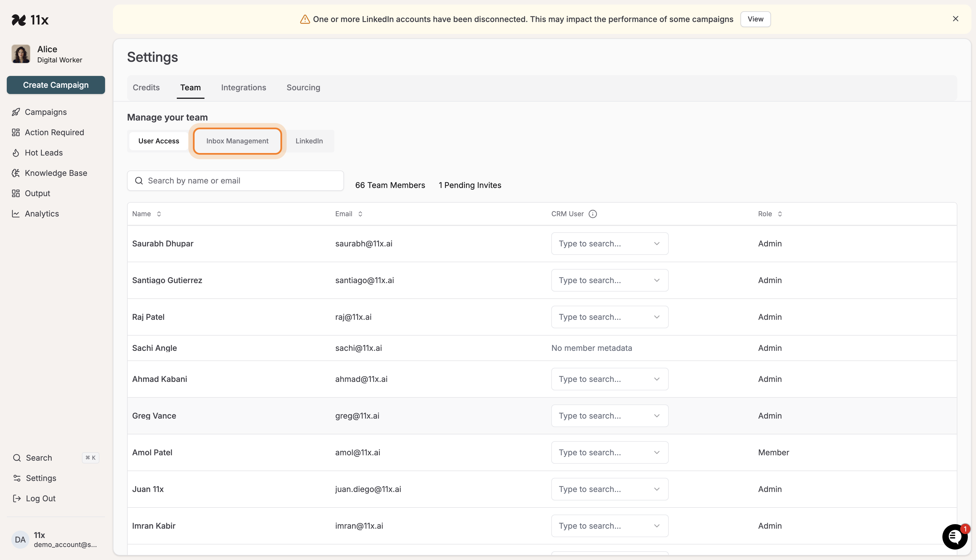976x560 pixels.
Task: Open the Sourcing tab
Action: pos(303,87)
